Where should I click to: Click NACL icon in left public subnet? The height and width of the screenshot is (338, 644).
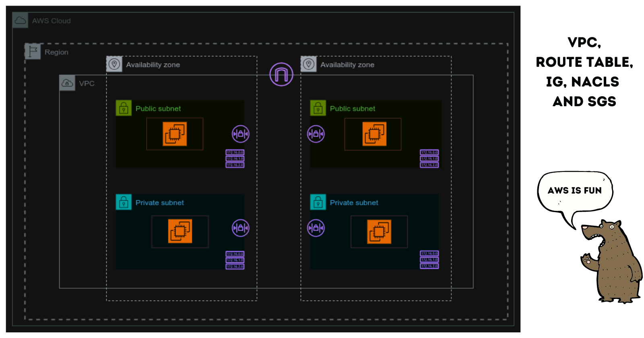tap(241, 134)
